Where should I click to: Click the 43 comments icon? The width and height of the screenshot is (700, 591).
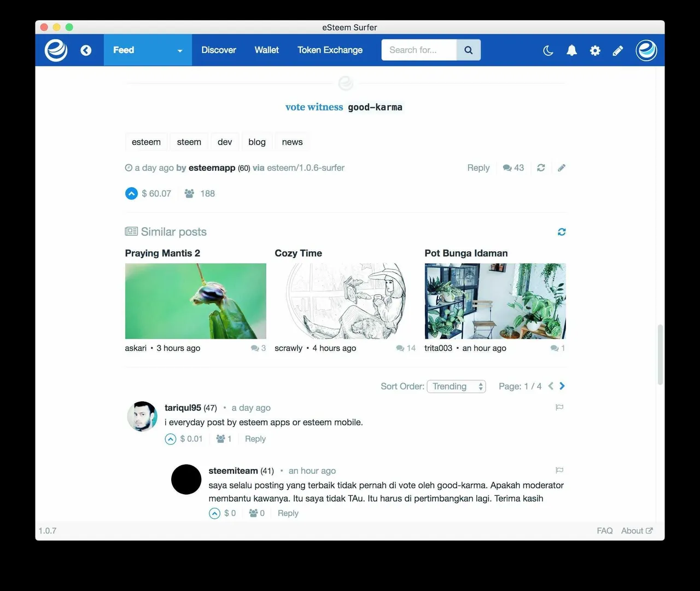514,168
